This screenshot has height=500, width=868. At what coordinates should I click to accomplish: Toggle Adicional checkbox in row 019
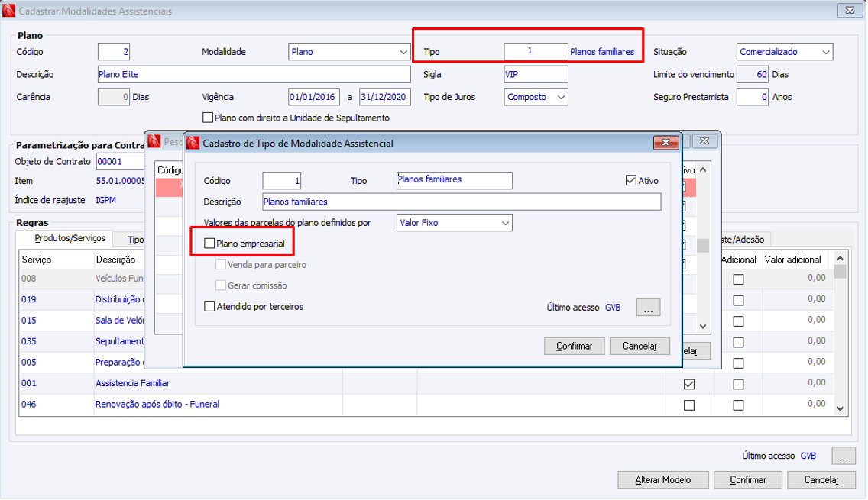coord(738,300)
